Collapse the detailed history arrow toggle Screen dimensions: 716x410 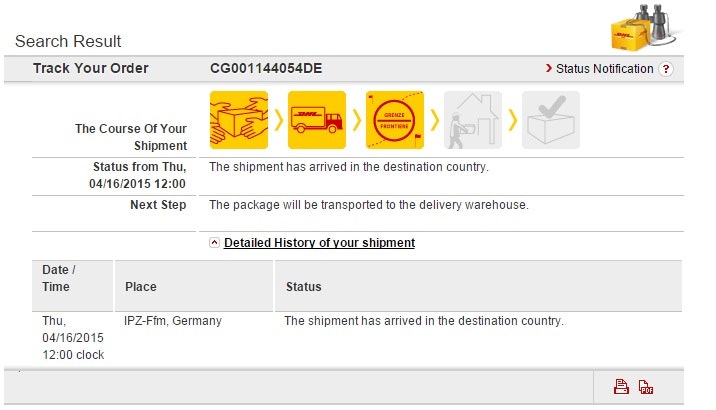click(x=215, y=243)
